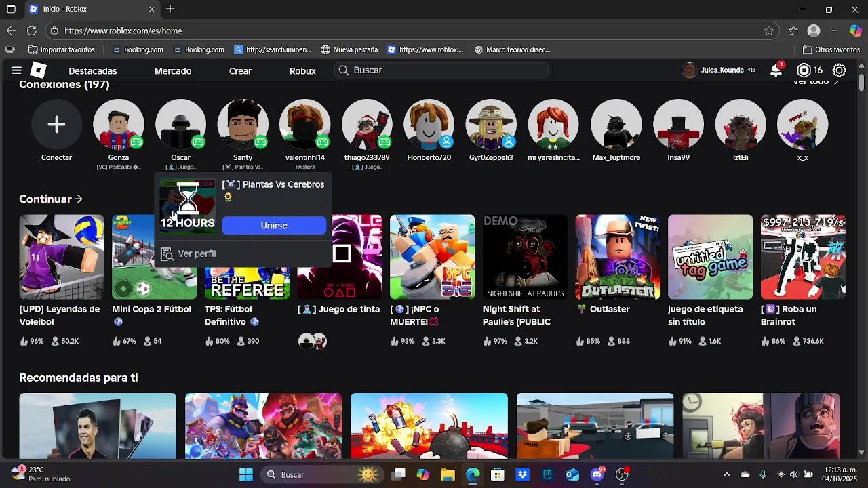Open Plantas Vs Cerebros popup thumbnail
The height and width of the screenshot is (488, 868).
click(188, 205)
